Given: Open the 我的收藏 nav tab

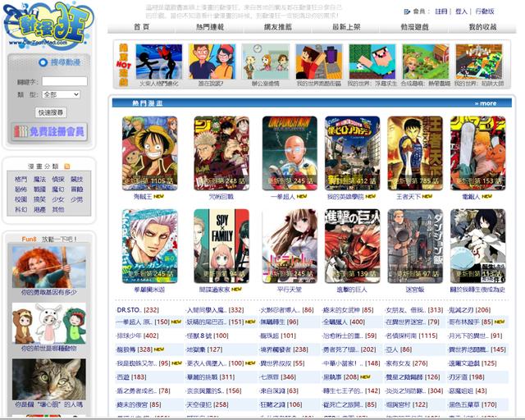Looking at the screenshot, I should click(482, 27).
